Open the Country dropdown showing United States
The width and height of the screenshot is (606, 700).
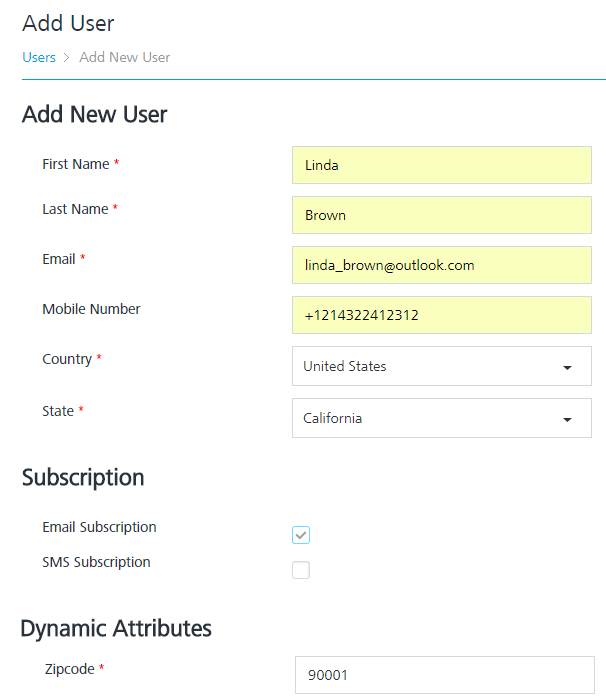442,366
